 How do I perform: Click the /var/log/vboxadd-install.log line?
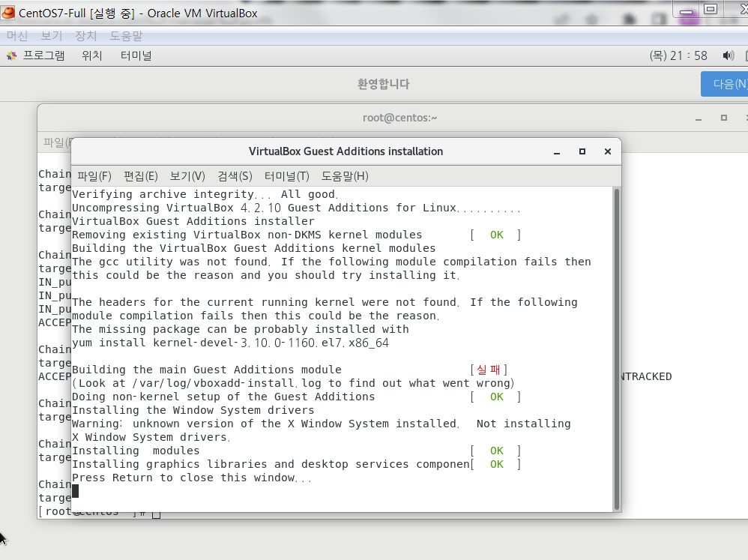click(293, 384)
